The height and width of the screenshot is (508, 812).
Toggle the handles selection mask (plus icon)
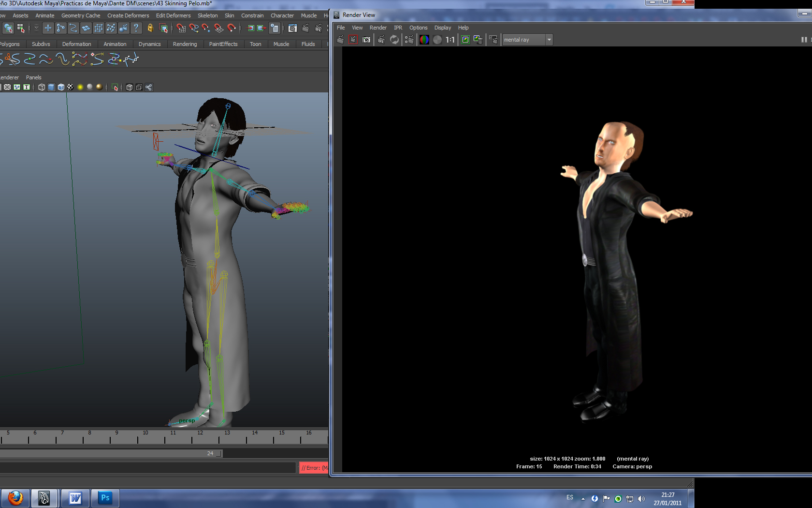[x=48, y=28]
